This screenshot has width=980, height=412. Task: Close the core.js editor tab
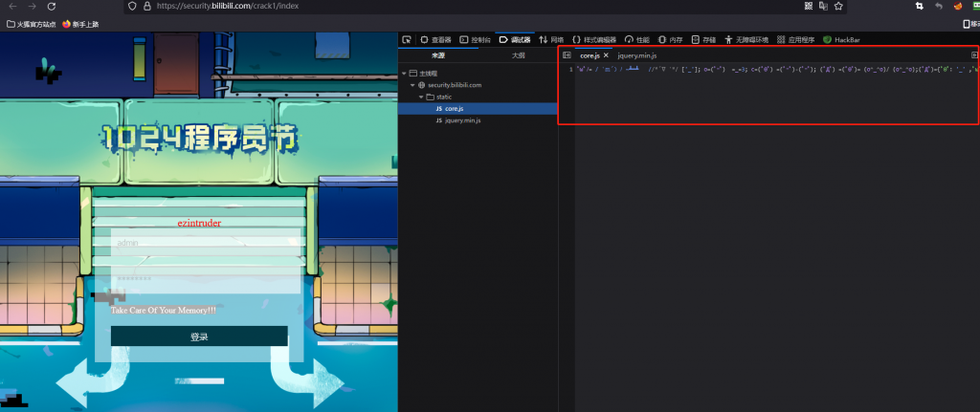(x=606, y=55)
